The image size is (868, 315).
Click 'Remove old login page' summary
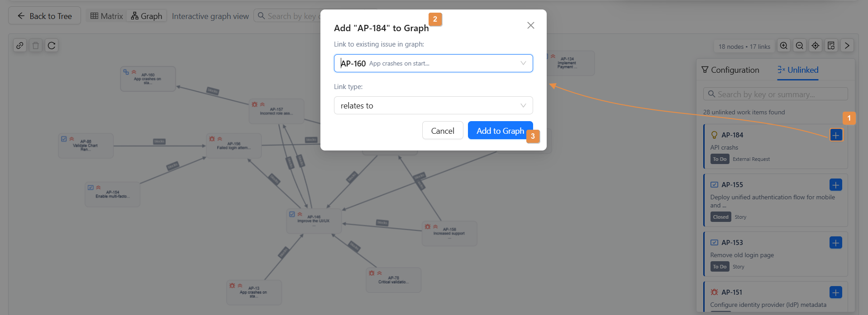tap(742, 255)
